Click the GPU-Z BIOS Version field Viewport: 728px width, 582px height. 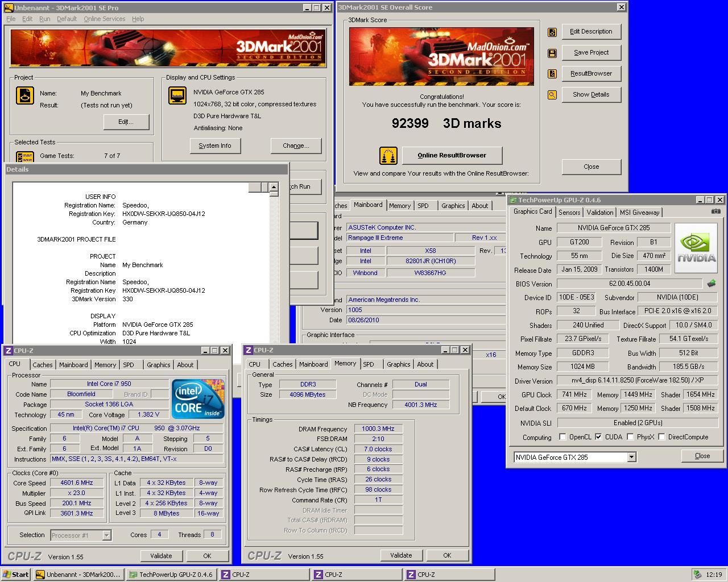click(629, 284)
